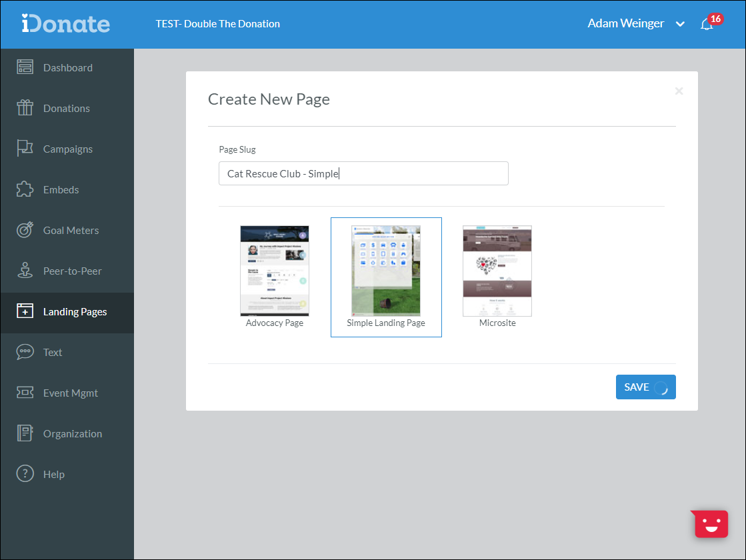746x560 pixels.
Task: Click the Dashboard sidebar icon
Action: (25, 67)
